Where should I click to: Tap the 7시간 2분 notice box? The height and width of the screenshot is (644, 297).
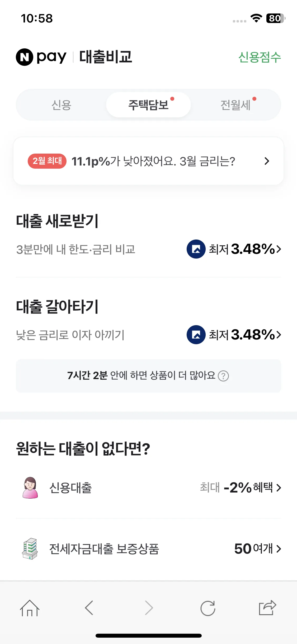pos(148,376)
